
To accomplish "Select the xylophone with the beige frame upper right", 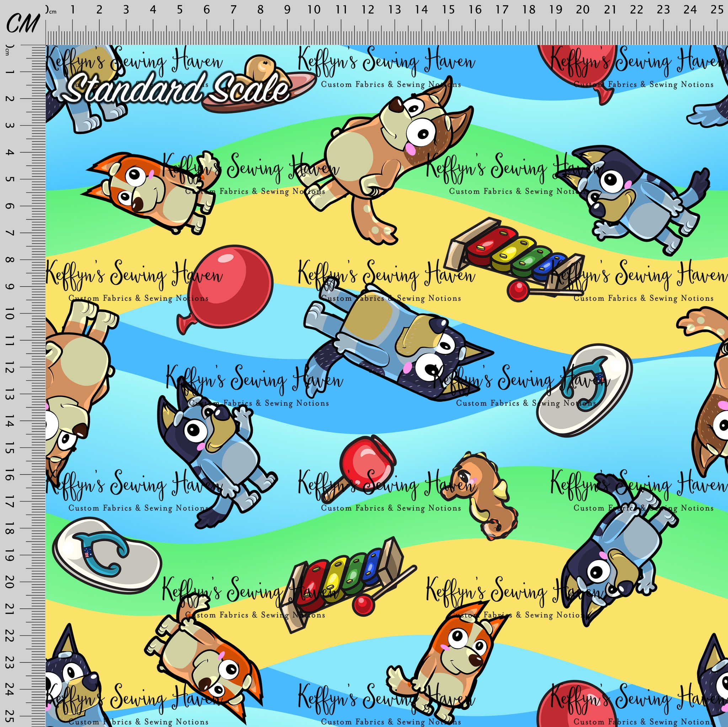I will pos(514,260).
